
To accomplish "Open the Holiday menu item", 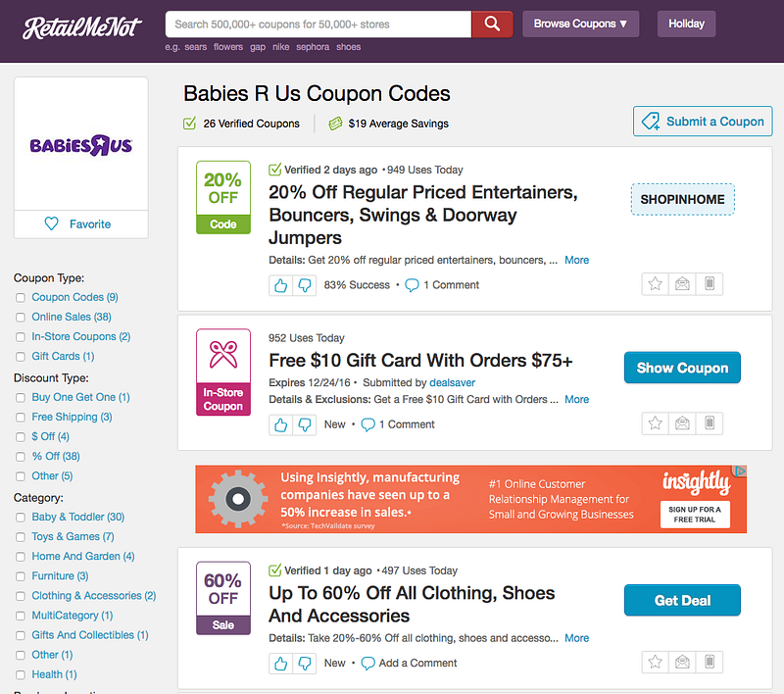I will click(687, 24).
